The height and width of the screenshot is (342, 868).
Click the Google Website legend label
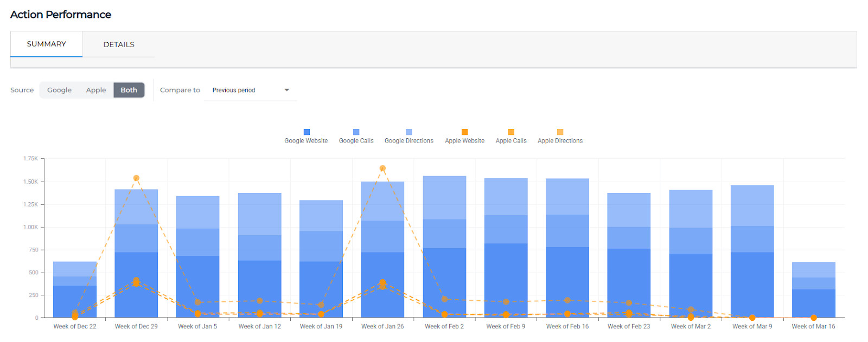[306, 141]
